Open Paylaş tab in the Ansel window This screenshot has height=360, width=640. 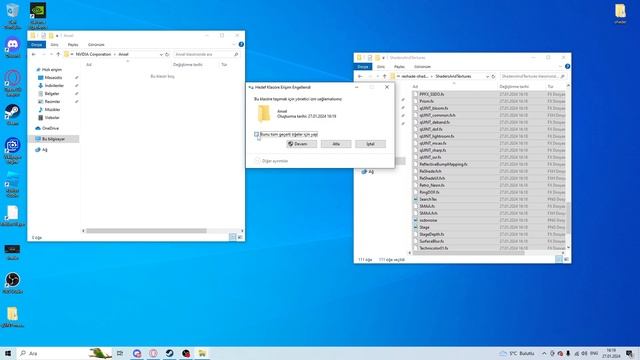click(x=73, y=44)
